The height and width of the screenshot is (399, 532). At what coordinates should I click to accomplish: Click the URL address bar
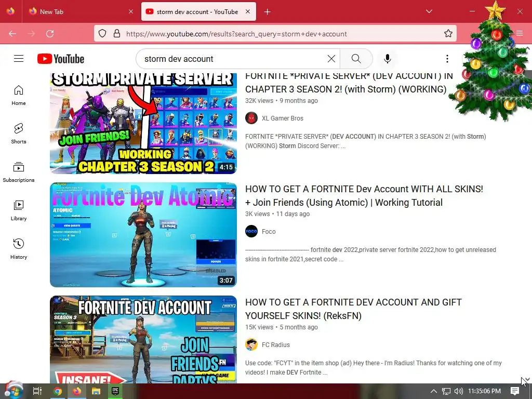[x=275, y=34]
